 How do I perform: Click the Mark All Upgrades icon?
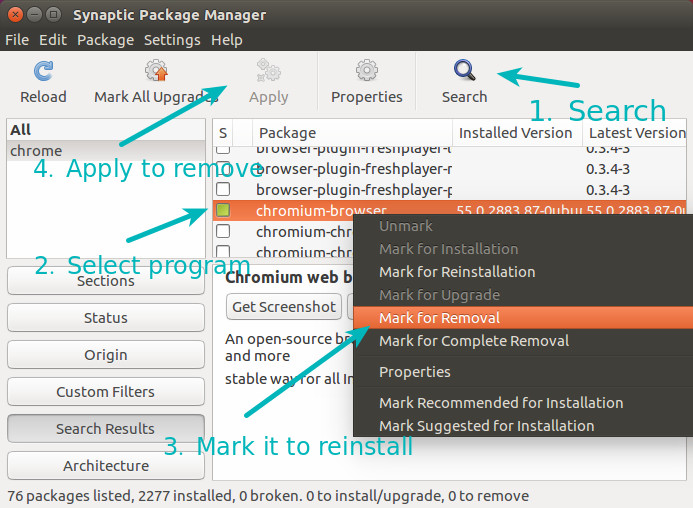click(x=156, y=71)
